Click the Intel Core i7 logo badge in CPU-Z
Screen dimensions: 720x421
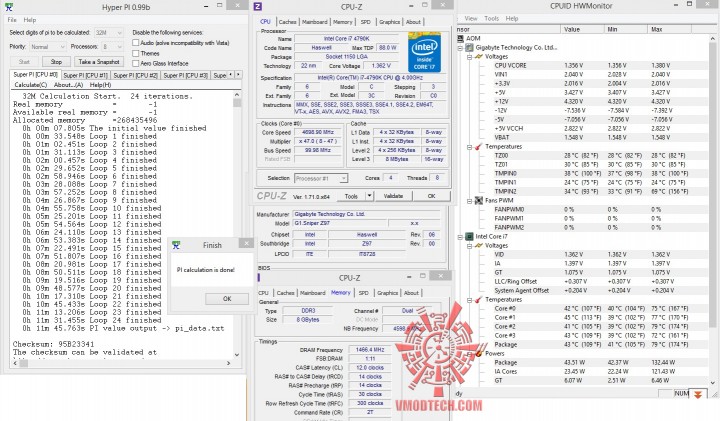424,52
